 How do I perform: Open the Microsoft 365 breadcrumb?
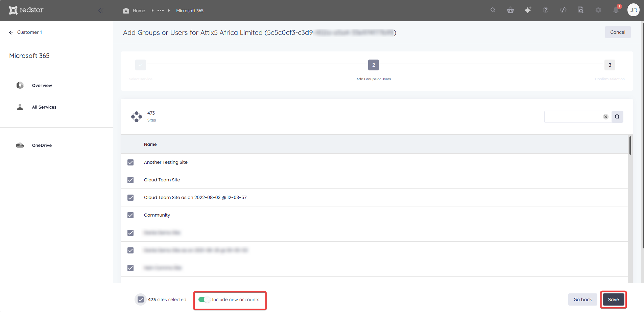(190, 10)
